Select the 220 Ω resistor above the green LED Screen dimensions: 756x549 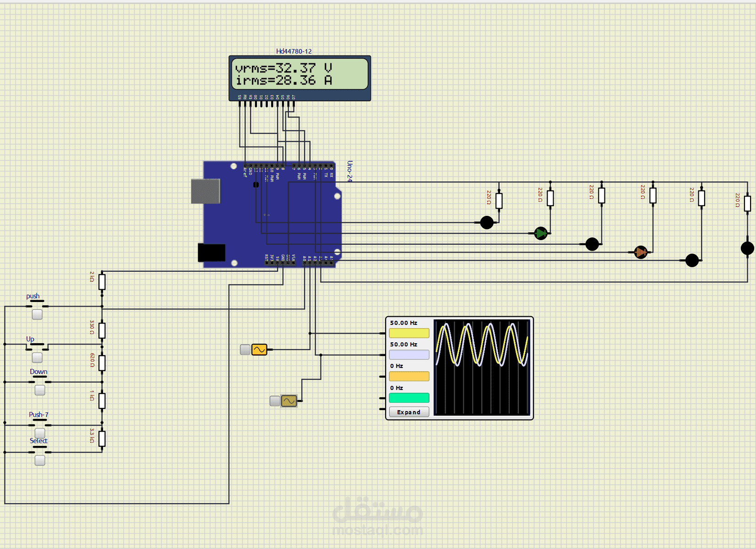pyautogui.click(x=550, y=198)
